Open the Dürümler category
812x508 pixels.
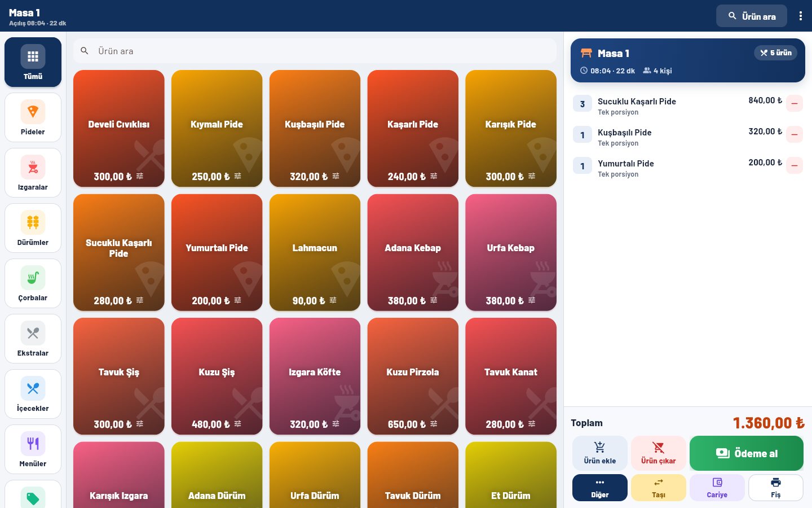[x=33, y=228]
